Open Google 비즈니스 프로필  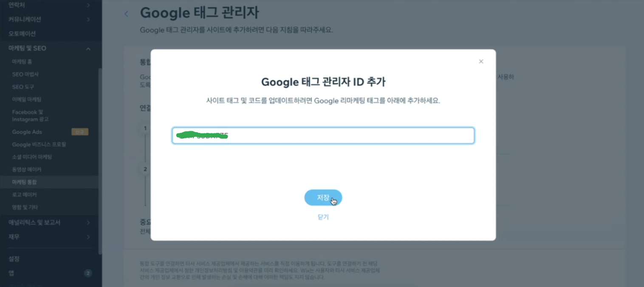coord(39,144)
